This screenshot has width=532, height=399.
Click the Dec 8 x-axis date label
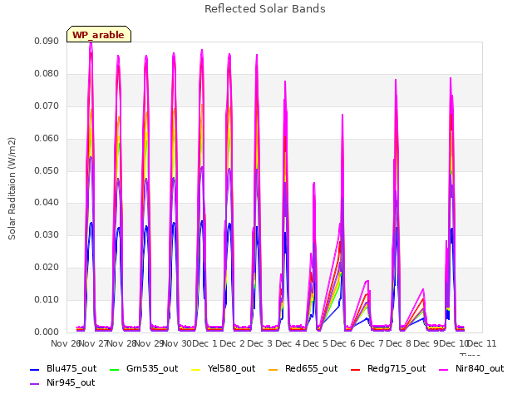pyautogui.click(x=399, y=343)
